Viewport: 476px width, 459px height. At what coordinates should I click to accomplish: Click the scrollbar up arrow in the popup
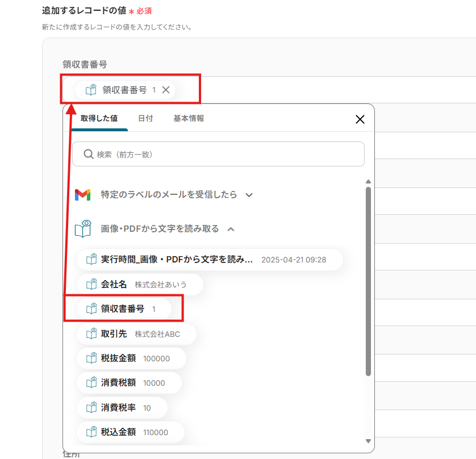point(368,182)
